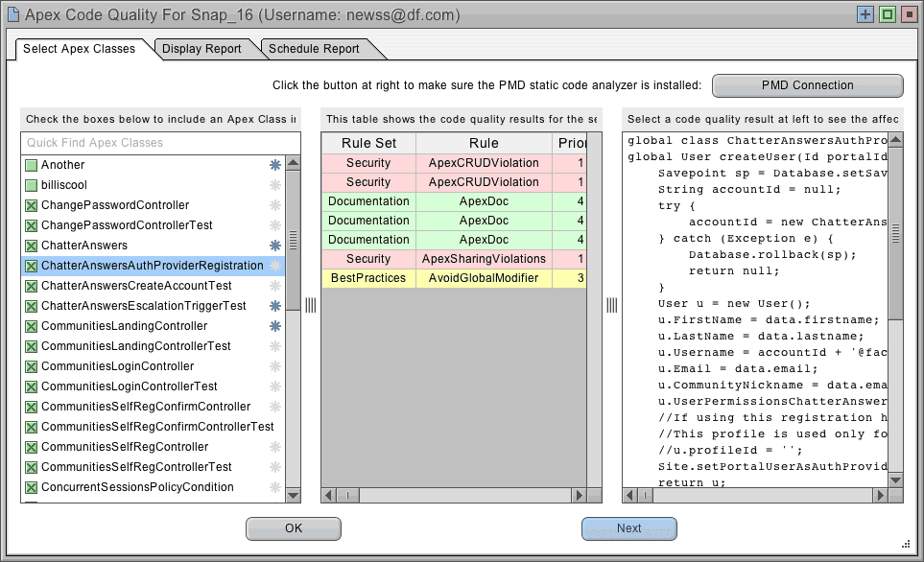Screen dimensions: 924x562
Task: Toggle the ChatterAnswersAuthProviderRegistration checkbox
Action: coord(32,267)
